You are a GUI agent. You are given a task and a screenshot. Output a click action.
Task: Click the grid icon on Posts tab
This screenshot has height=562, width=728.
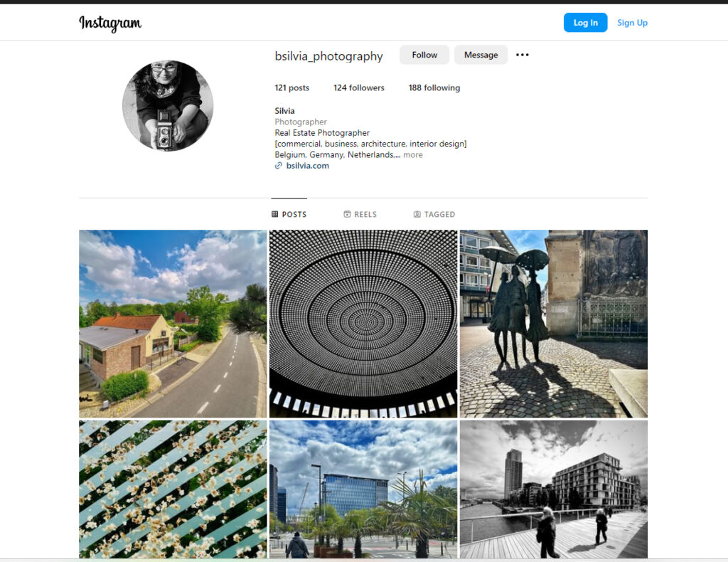point(275,214)
